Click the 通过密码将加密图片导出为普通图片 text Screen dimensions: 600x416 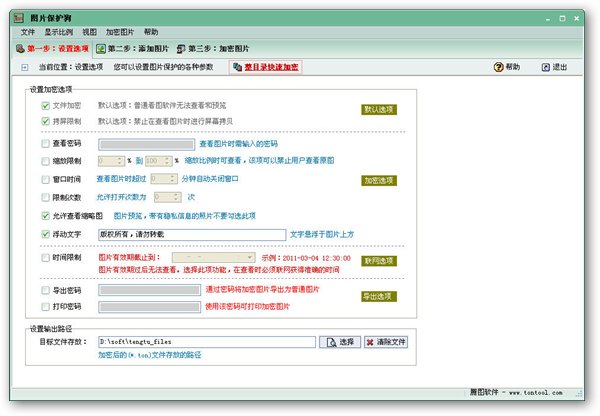click(x=262, y=289)
